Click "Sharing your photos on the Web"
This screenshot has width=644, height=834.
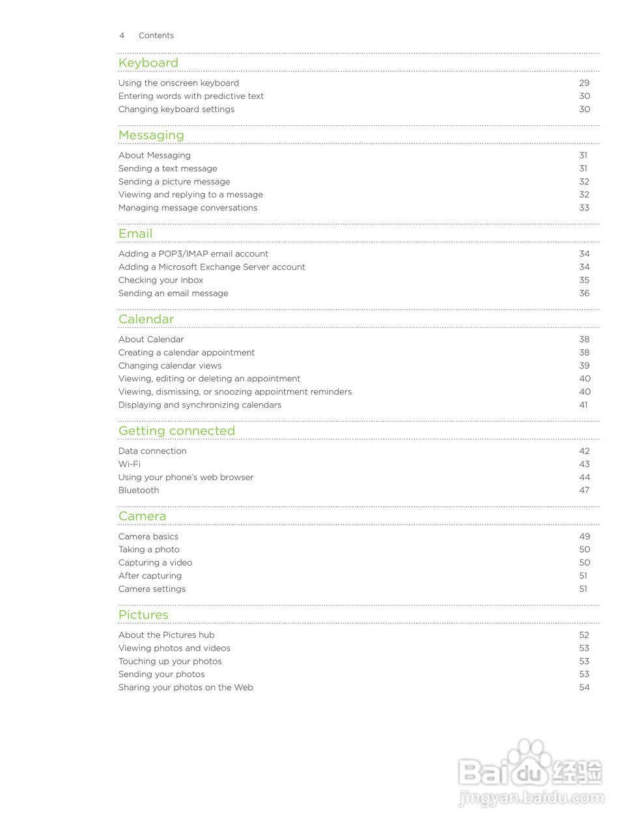coord(186,687)
